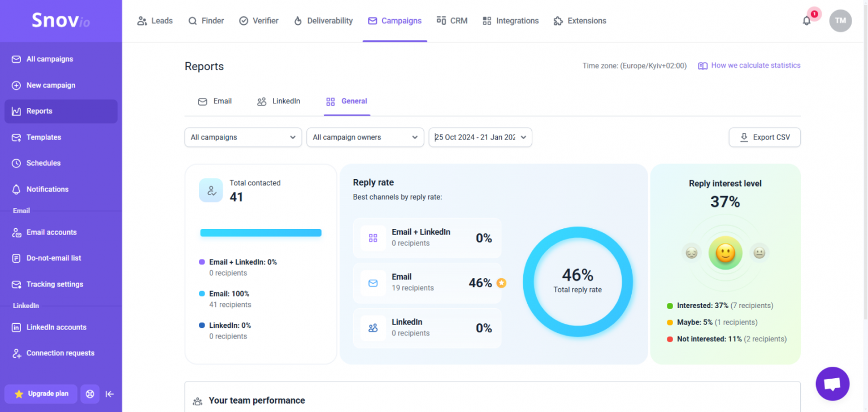Click the Total contacted progress bar
868x412 pixels.
pos(261,233)
